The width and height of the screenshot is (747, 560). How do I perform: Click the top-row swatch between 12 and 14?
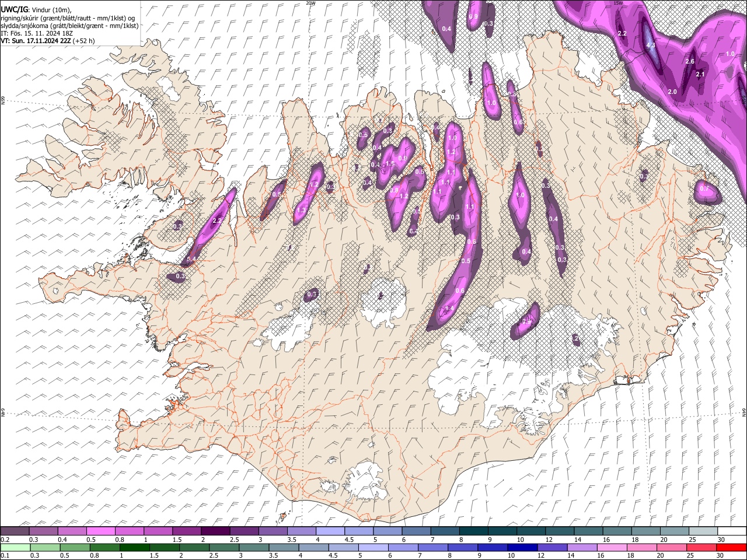560,531
